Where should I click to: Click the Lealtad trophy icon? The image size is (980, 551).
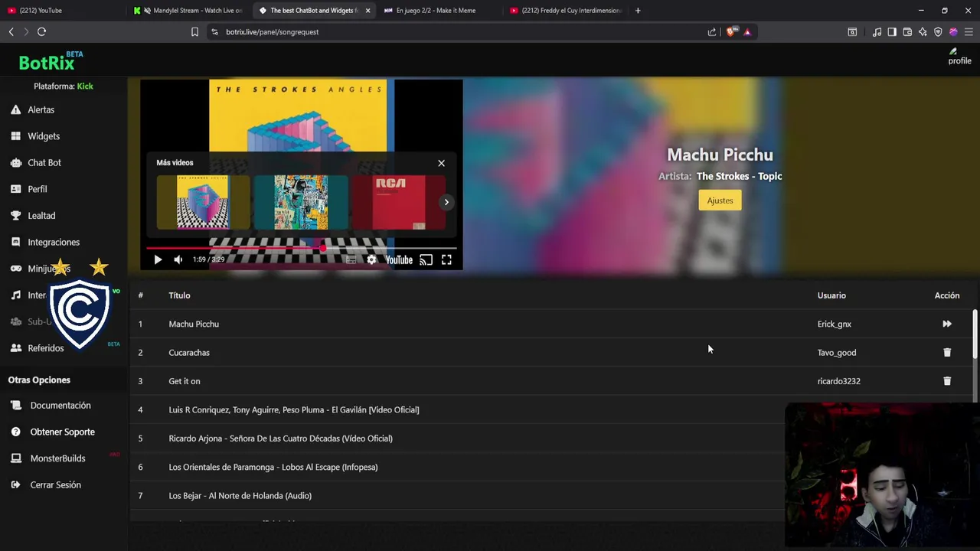15,216
